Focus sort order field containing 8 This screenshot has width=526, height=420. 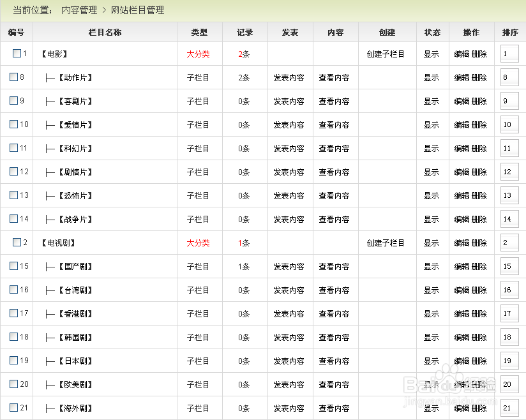point(509,77)
